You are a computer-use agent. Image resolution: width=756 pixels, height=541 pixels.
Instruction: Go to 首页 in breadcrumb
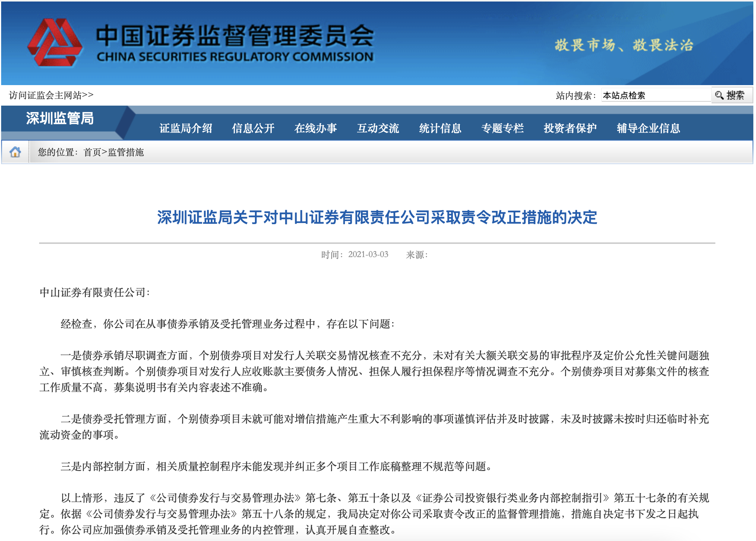click(x=92, y=152)
